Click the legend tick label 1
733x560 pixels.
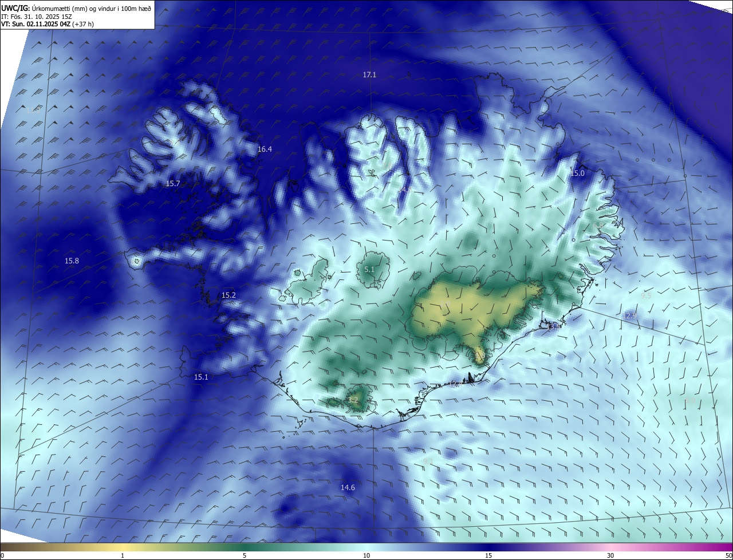pos(123,555)
